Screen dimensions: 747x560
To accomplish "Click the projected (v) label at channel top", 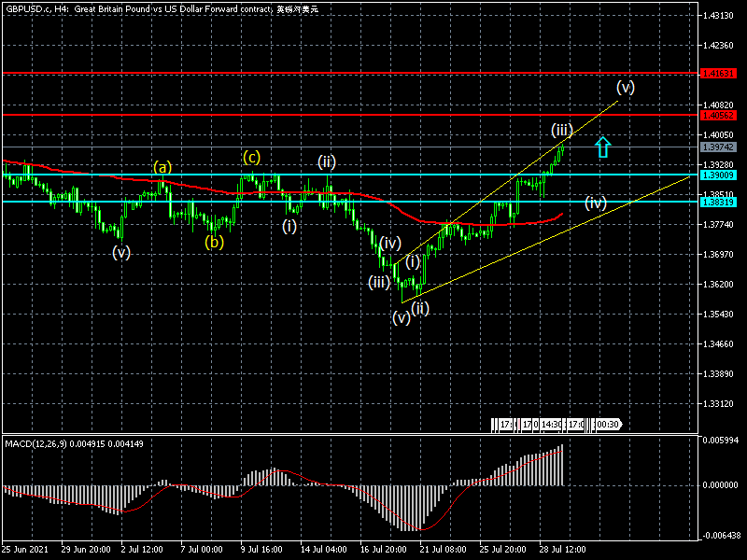I will click(625, 88).
